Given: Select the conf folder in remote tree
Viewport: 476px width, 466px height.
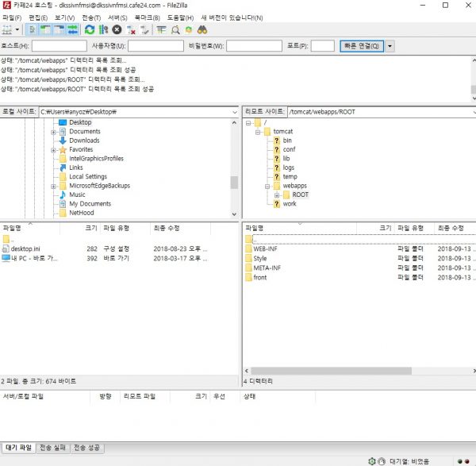Looking at the screenshot, I should point(289,149).
